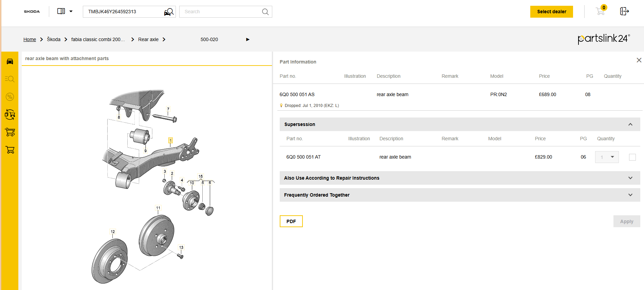
Task: Select callout 15 on the diagram
Action: (x=201, y=177)
